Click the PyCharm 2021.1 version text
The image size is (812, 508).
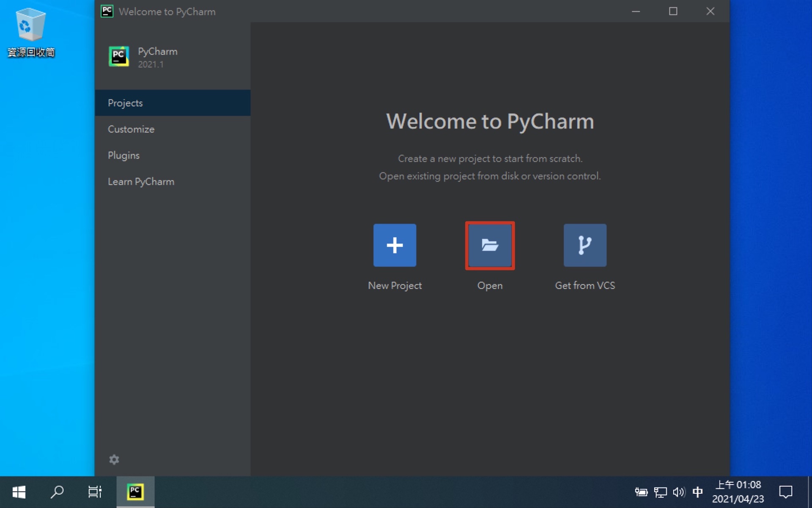coord(151,64)
